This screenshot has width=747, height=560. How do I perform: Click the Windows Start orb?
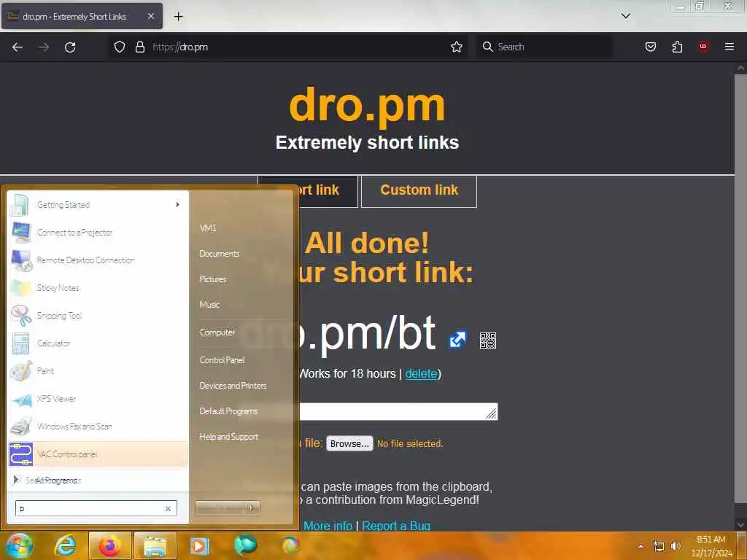coord(19,545)
